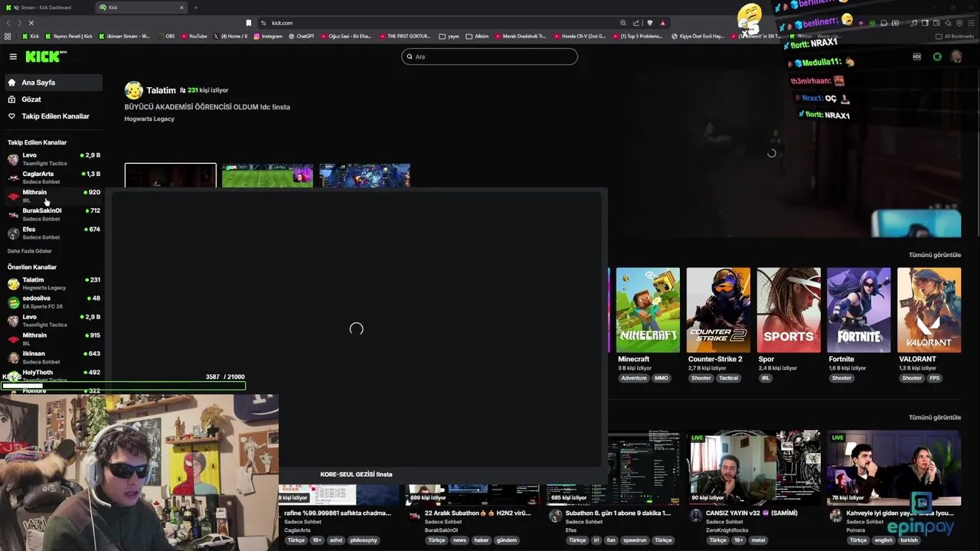The height and width of the screenshot is (551, 980).
Task: Open ilkinsan in recommended channels
Action: (x=54, y=357)
